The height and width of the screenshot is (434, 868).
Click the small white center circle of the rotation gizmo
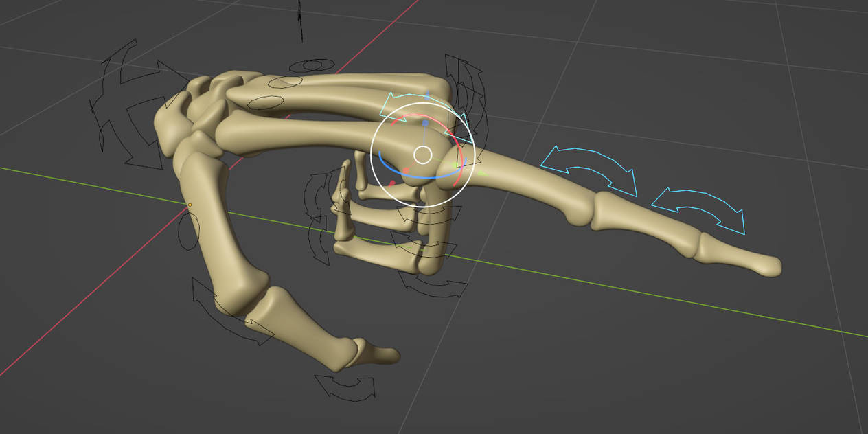pyautogui.click(x=424, y=155)
